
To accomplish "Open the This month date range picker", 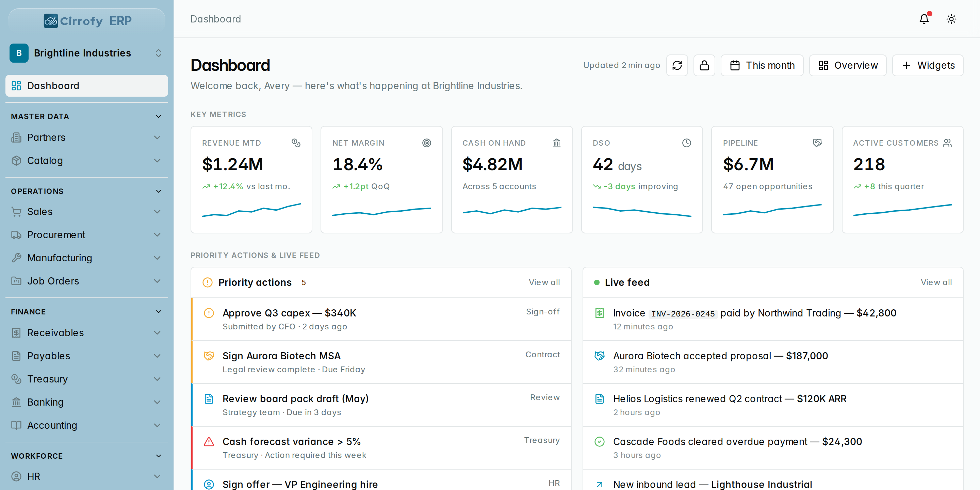I will 762,65.
